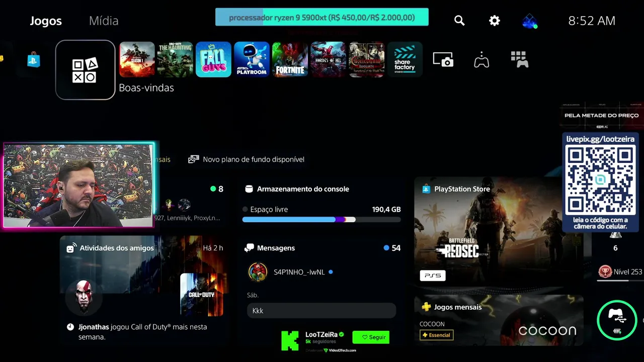
Task: Click the Seguir follow button
Action: tap(371, 337)
